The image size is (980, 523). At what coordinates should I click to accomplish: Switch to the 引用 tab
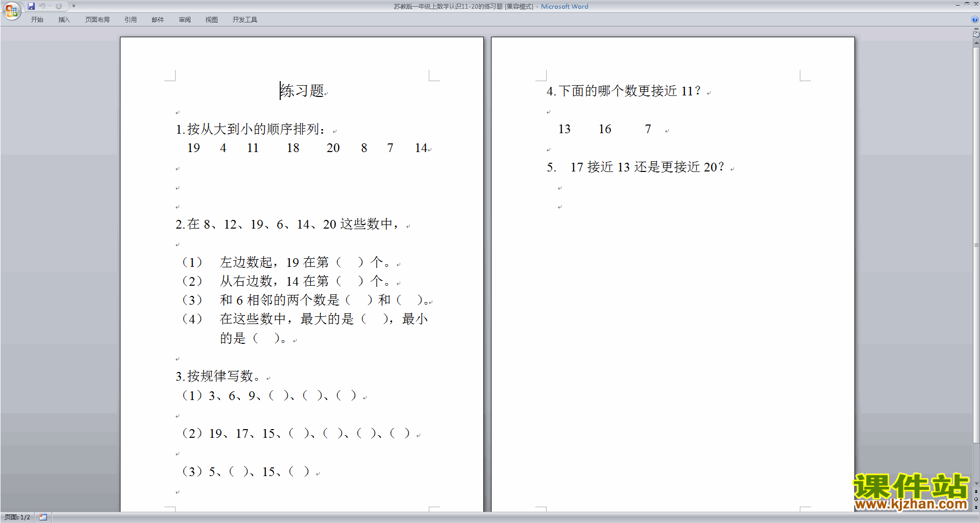click(131, 20)
